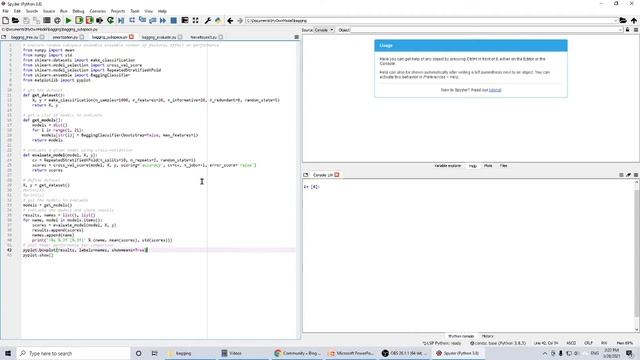Open the Run menu
640x360 pixels.
pos(64,11)
